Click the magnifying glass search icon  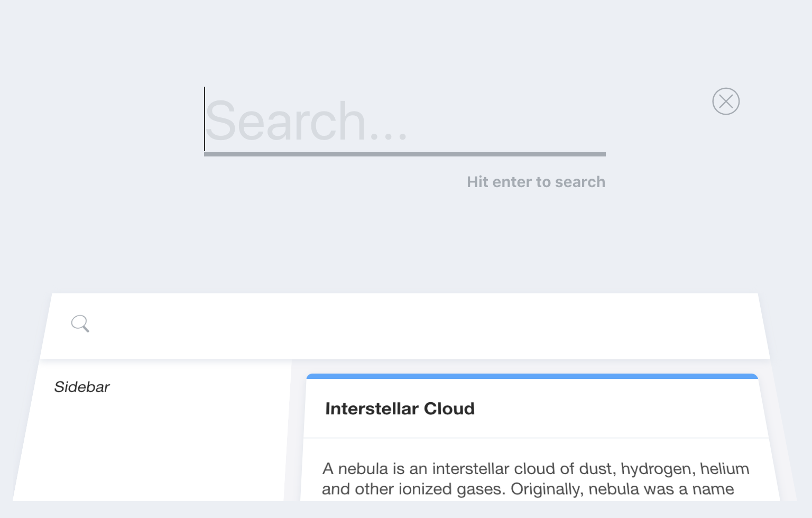tap(80, 323)
